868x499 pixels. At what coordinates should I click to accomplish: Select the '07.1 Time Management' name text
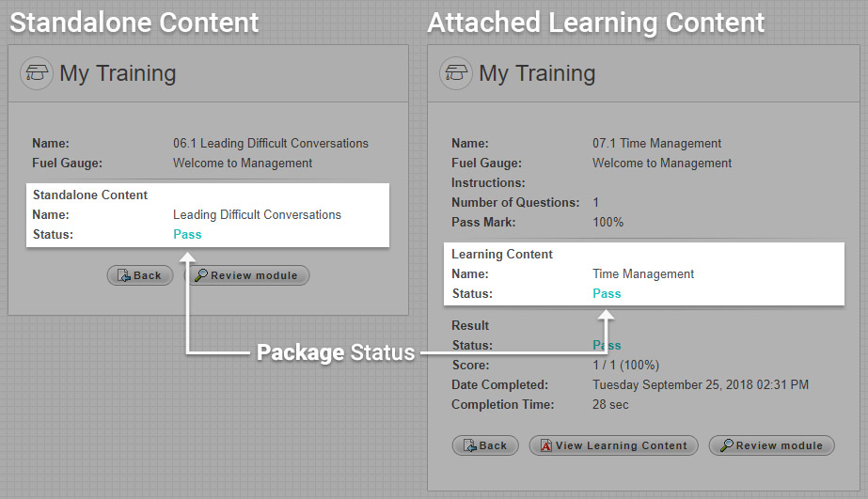(657, 144)
